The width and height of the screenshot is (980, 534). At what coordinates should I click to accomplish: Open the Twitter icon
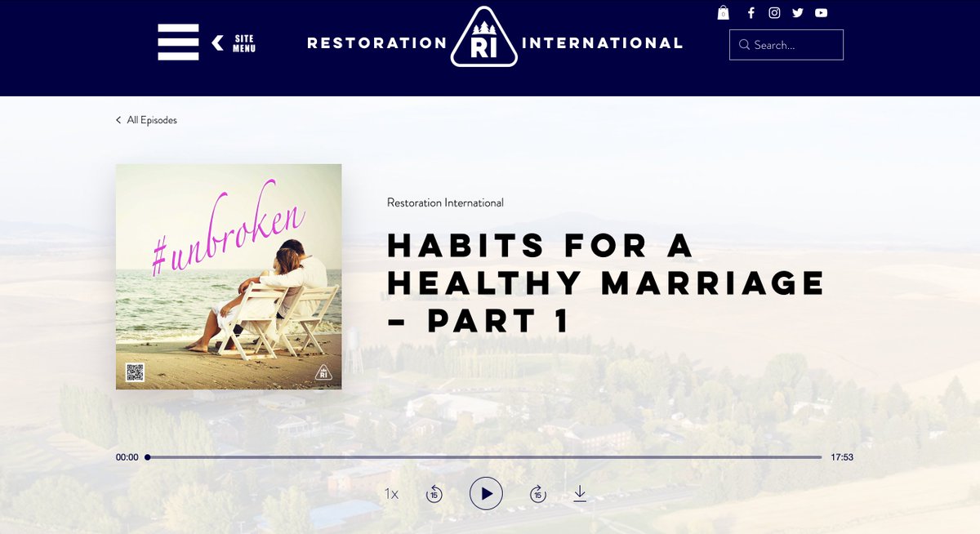click(x=798, y=12)
